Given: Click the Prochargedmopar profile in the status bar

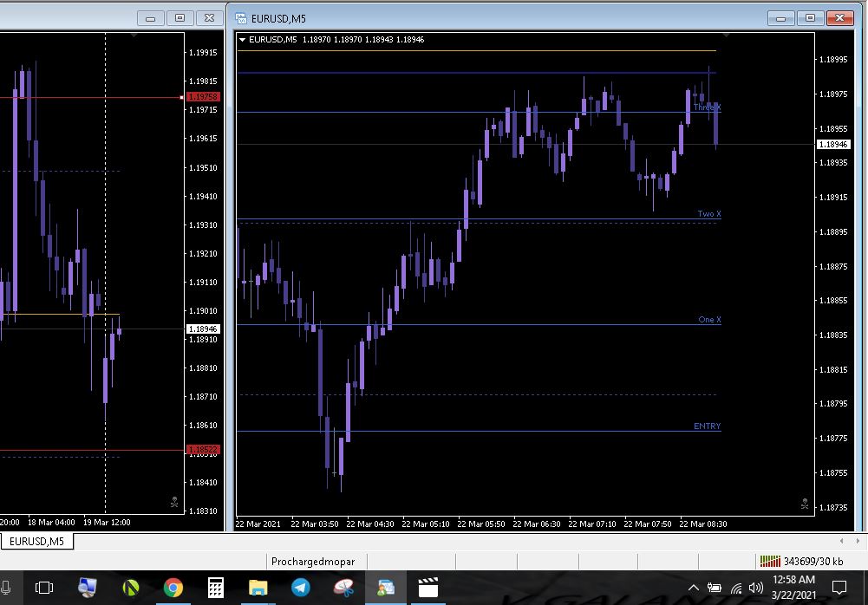Looking at the screenshot, I should click(313, 562).
